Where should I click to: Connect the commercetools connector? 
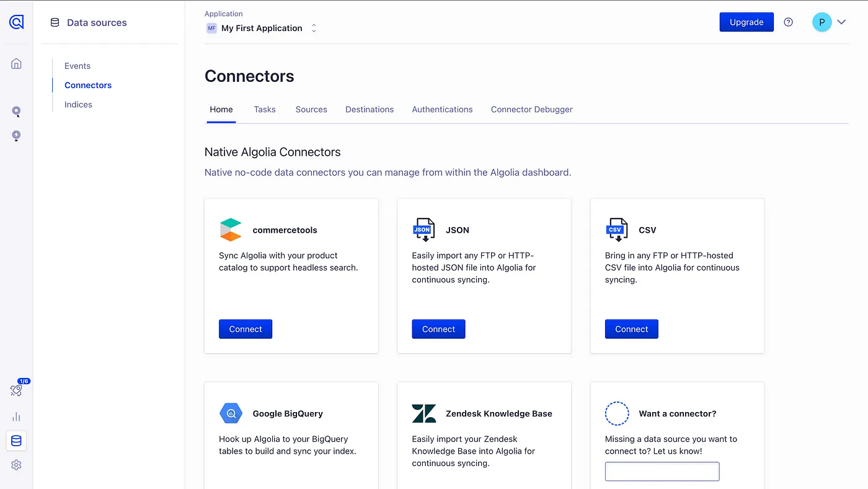[246, 329]
